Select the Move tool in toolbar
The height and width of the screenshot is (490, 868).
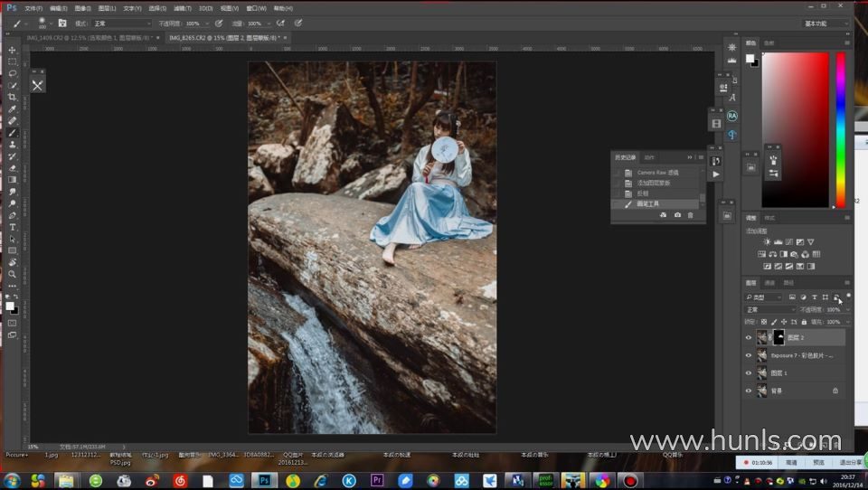coord(13,50)
